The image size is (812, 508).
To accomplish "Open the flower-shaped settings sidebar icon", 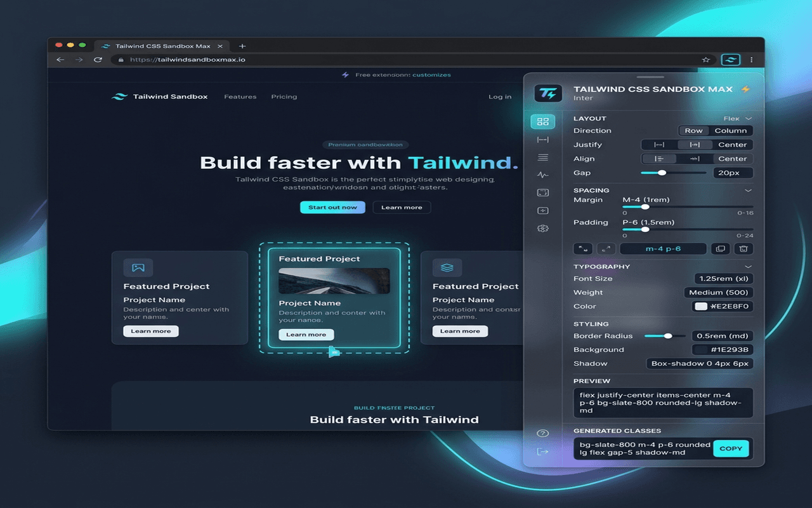I will click(x=542, y=228).
